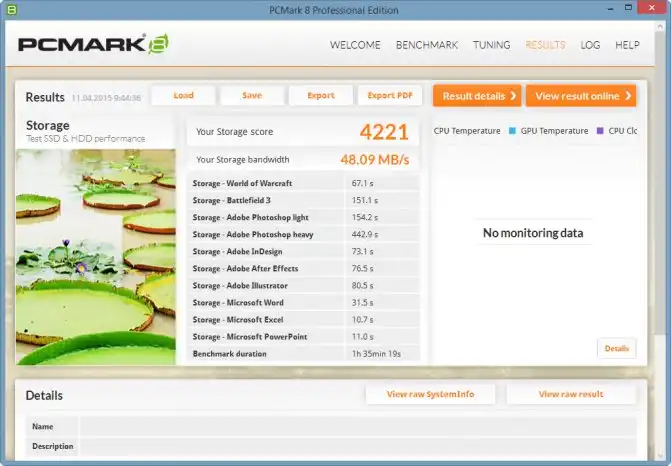This screenshot has width=671, height=466.
Task: Open the HELP menu item
Action: point(627,45)
